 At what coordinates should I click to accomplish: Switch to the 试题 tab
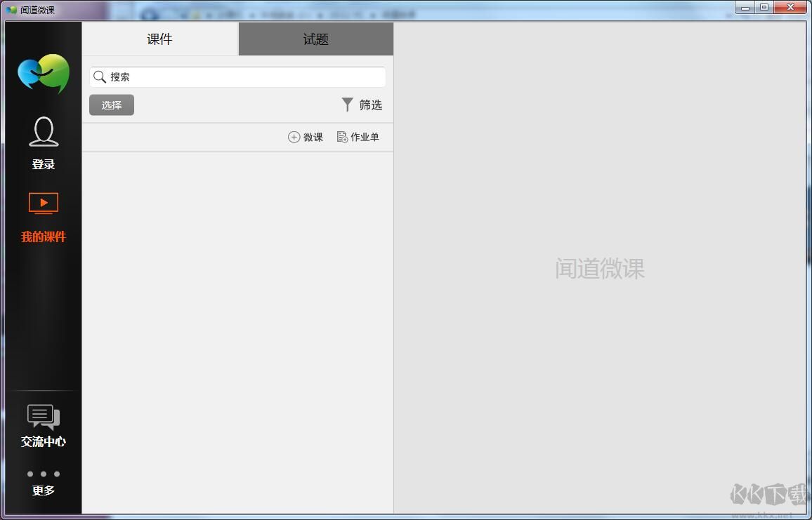point(315,39)
